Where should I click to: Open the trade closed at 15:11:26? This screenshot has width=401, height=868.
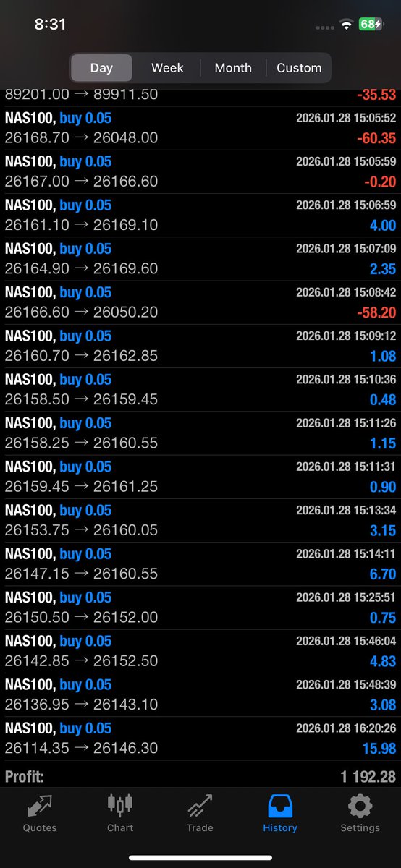click(x=200, y=433)
